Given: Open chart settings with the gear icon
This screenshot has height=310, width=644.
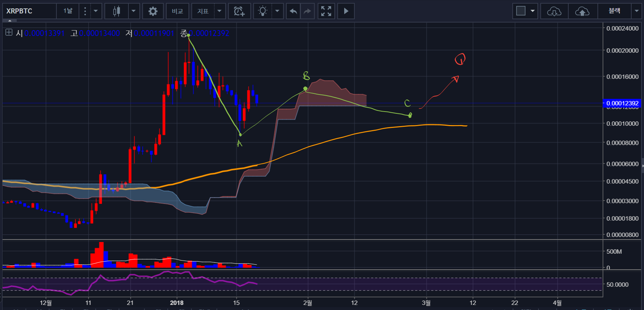Looking at the screenshot, I should click(153, 11).
